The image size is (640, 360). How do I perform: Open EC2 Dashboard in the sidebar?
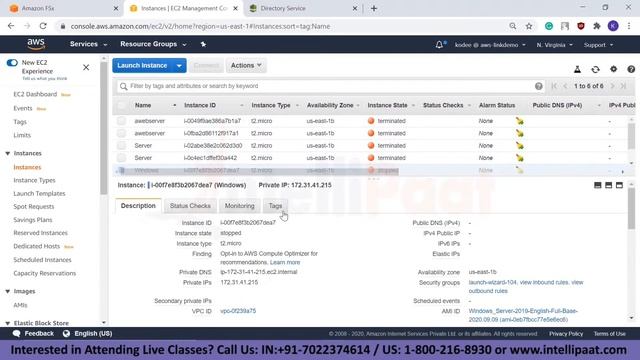pyautogui.click(x=35, y=94)
